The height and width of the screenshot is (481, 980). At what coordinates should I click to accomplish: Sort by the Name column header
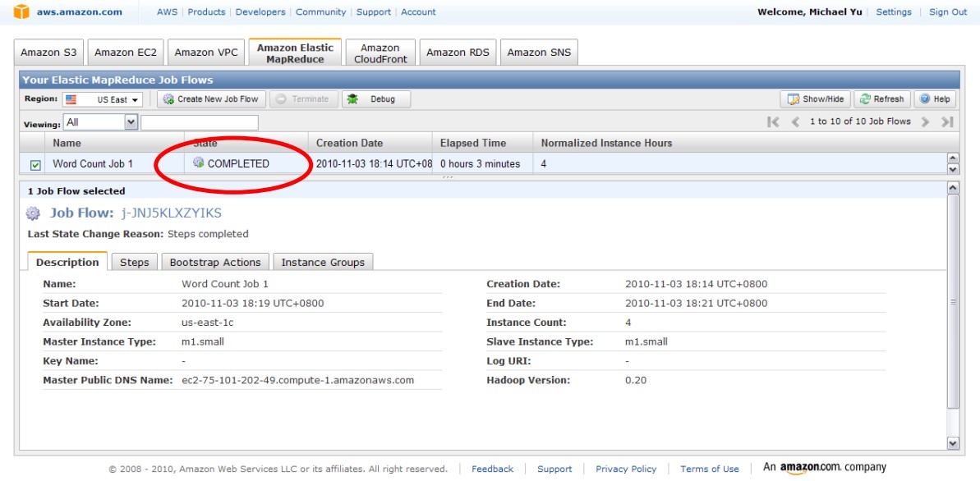click(x=114, y=143)
